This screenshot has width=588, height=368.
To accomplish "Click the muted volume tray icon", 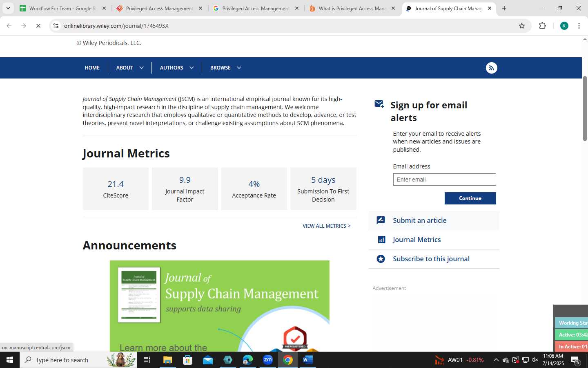I will 535,360.
